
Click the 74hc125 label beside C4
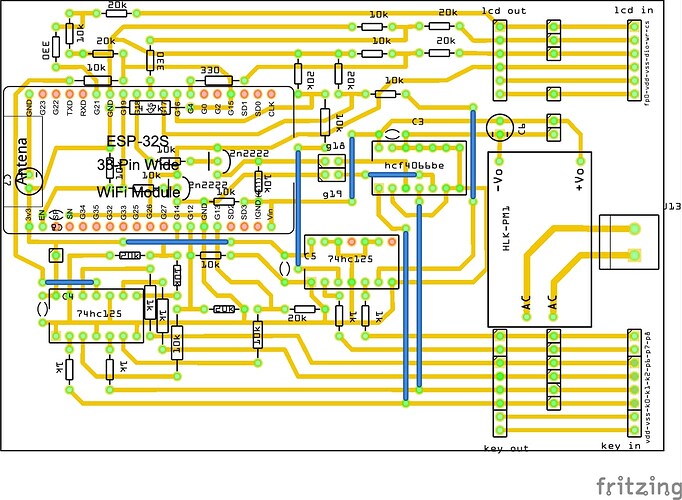(x=99, y=313)
